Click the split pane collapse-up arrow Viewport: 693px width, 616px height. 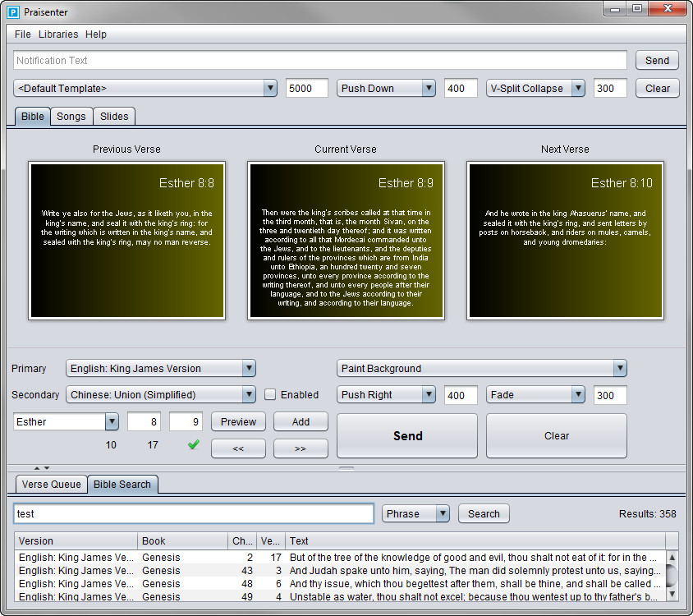37,467
